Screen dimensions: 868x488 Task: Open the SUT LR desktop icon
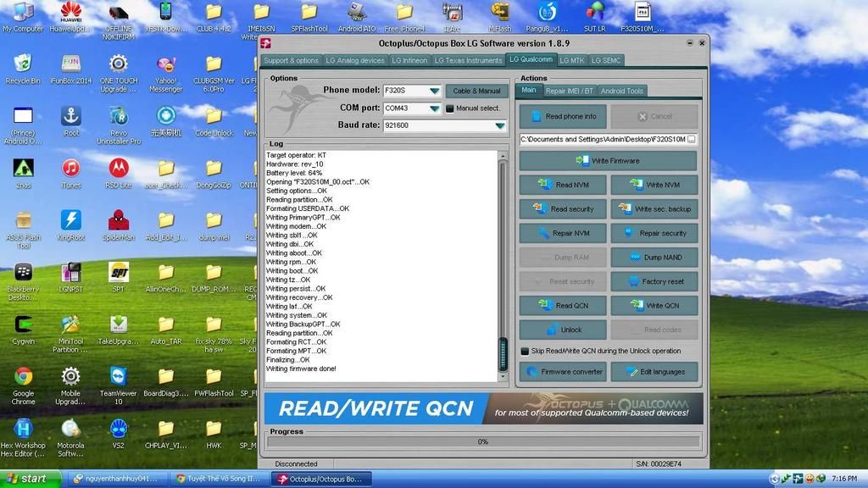click(594, 17)
